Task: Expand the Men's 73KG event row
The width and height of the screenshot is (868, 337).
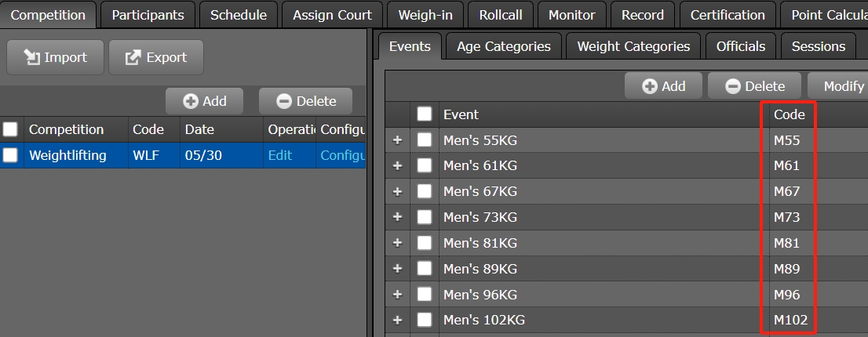Action: pyautogui.click(x=397, y=217)
